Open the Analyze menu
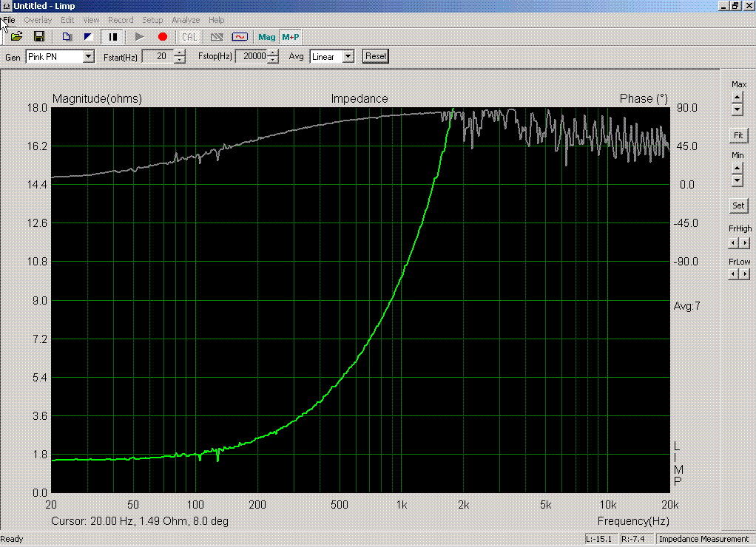The image size is (756, 547). point(186,20)
